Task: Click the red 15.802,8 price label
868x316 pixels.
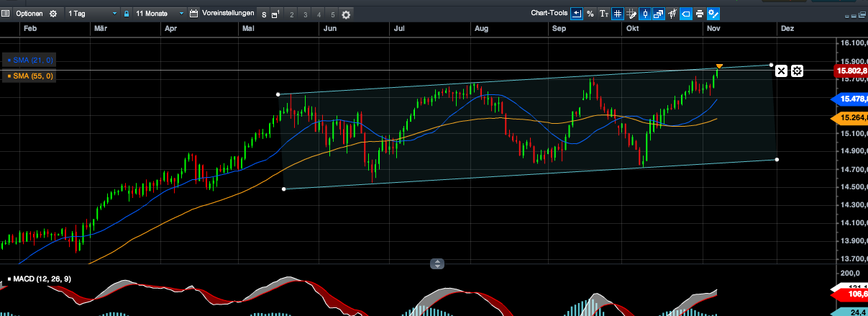Action: pos(850,71)
